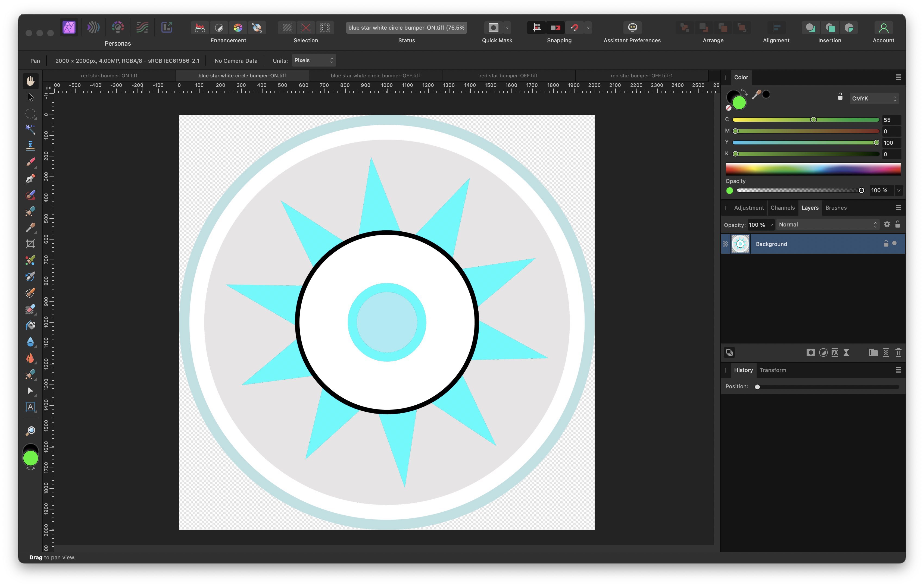Switch to the Liquify Persona
This screenshot has width=924, height=586.
point(93,27)
